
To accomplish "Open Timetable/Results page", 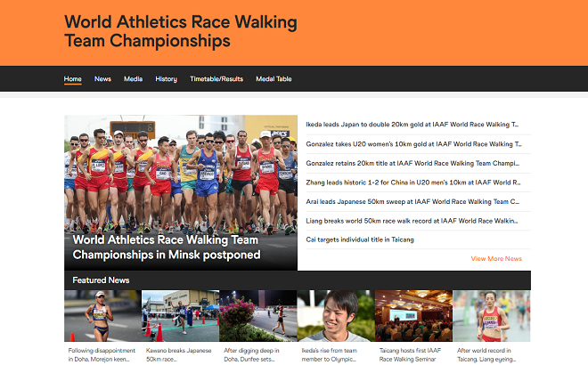I will [216, 79].
